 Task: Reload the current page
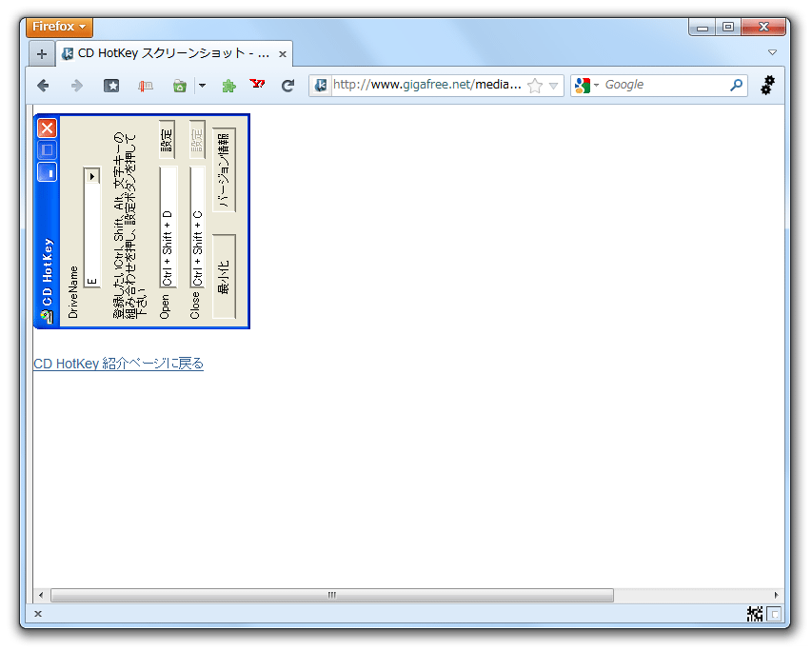point(287,86)
